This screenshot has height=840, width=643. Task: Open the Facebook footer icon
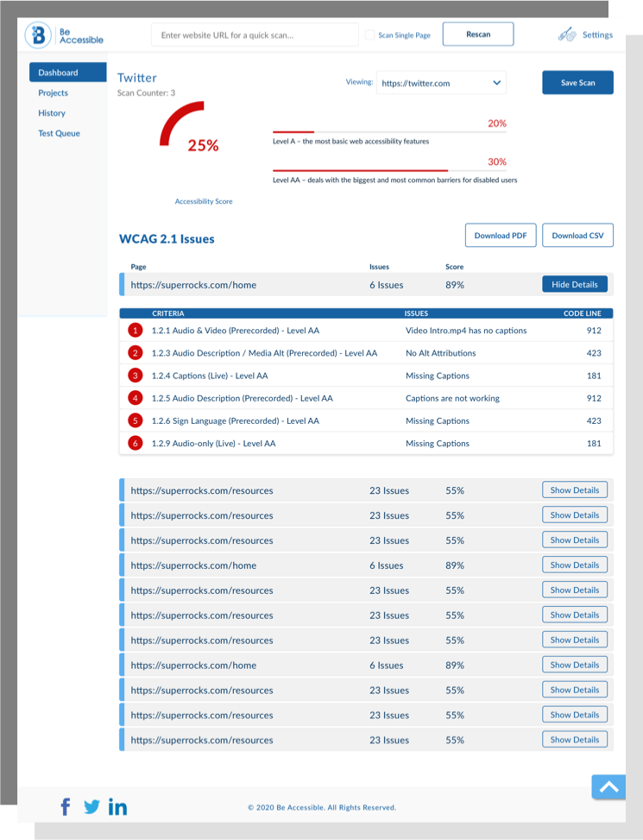tap(66, 807)
